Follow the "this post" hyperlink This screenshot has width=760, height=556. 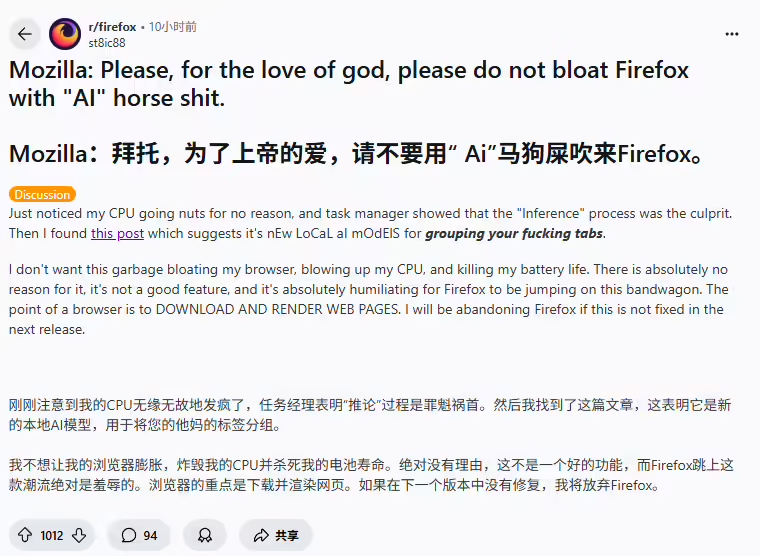(x=117, y=234)
